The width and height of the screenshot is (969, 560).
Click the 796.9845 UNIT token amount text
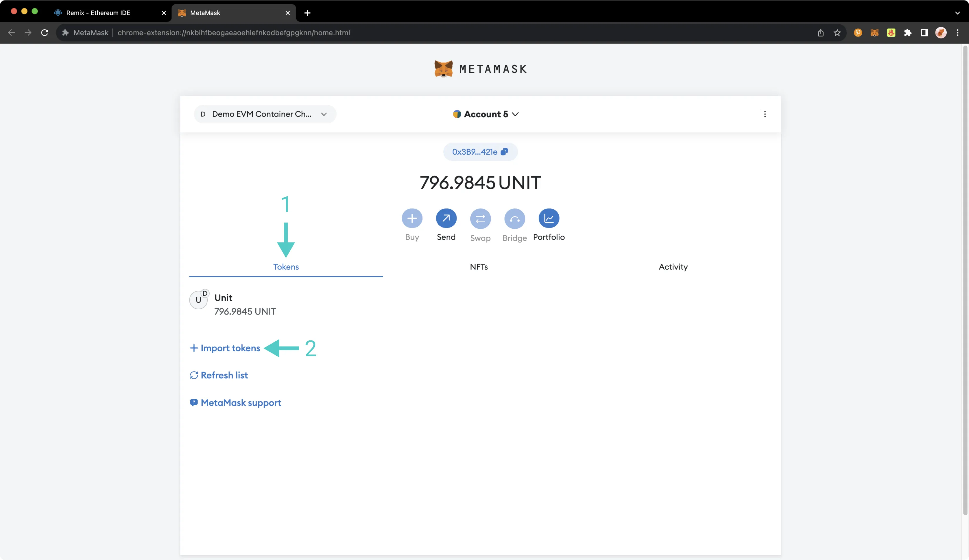[245, 311]
